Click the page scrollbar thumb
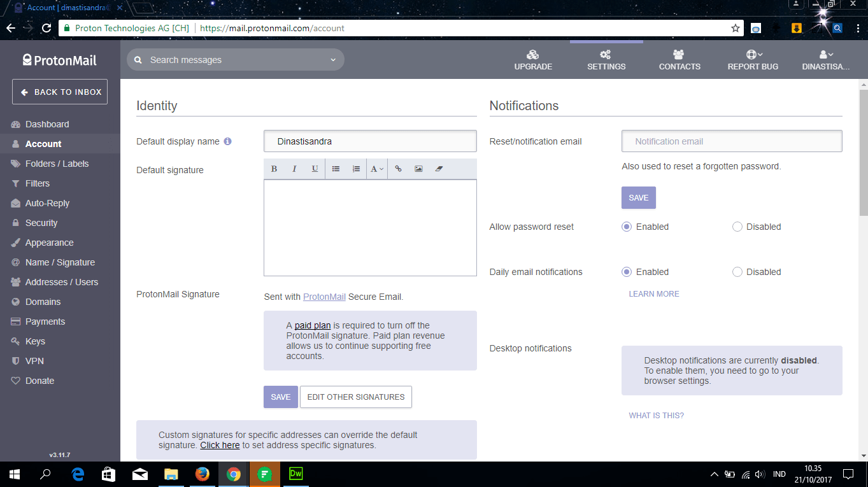Screen dimensions: 868x487 tap(864, 153)
